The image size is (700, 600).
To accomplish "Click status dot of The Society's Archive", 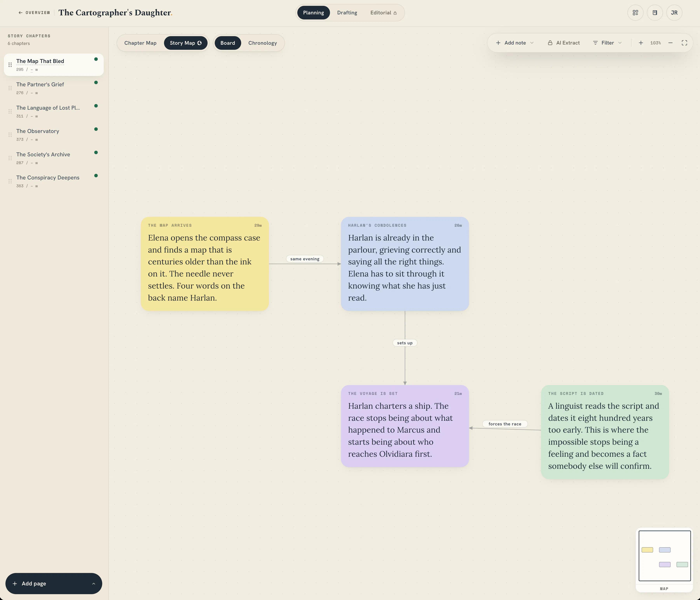I will [x=96, y=152].
